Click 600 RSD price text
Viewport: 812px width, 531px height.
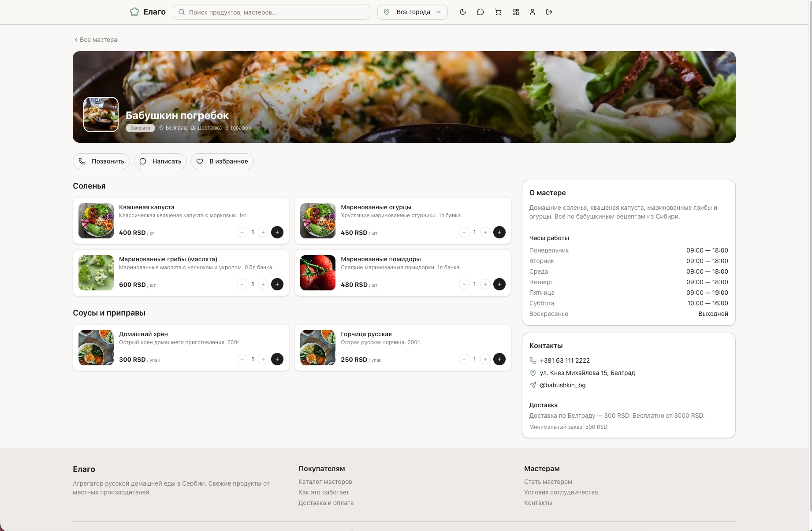pos(132,285)
